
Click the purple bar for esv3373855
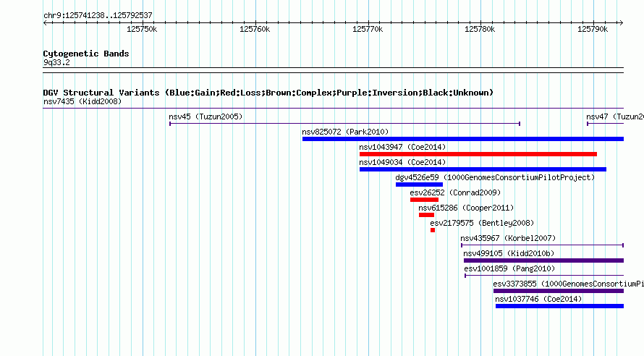(x=559, y=291)
